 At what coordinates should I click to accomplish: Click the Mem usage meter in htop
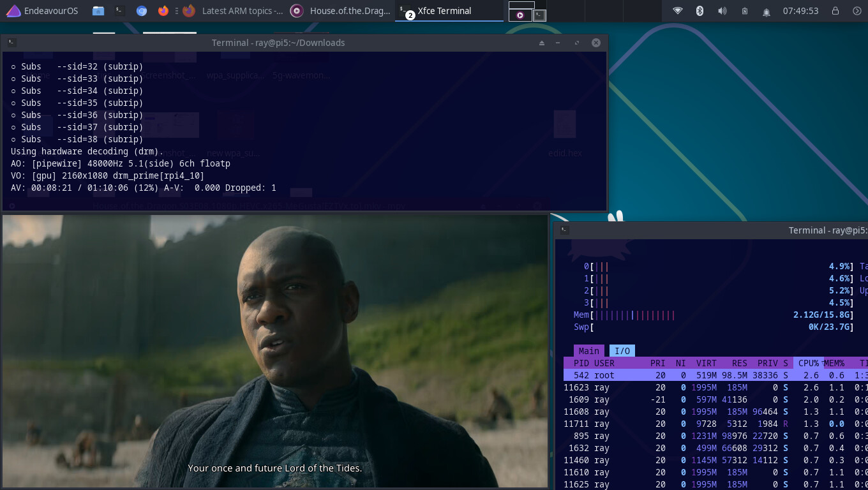pos(714,315)
